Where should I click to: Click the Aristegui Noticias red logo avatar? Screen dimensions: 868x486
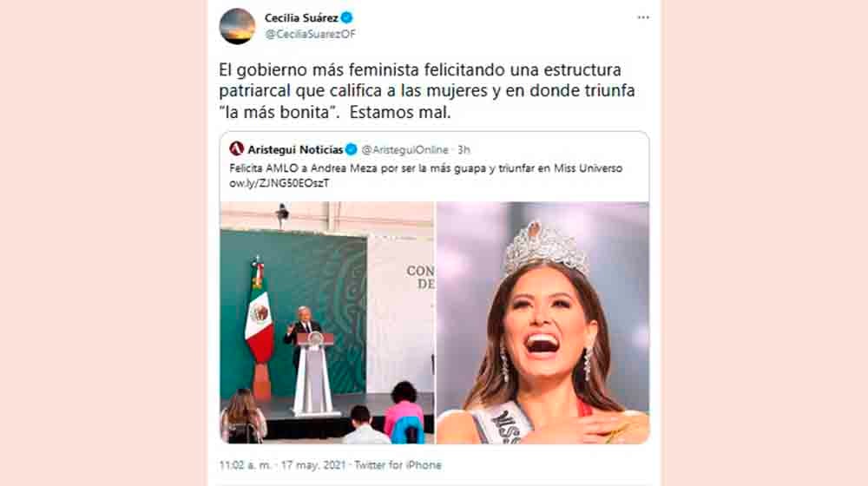click(x=236, y=149)
